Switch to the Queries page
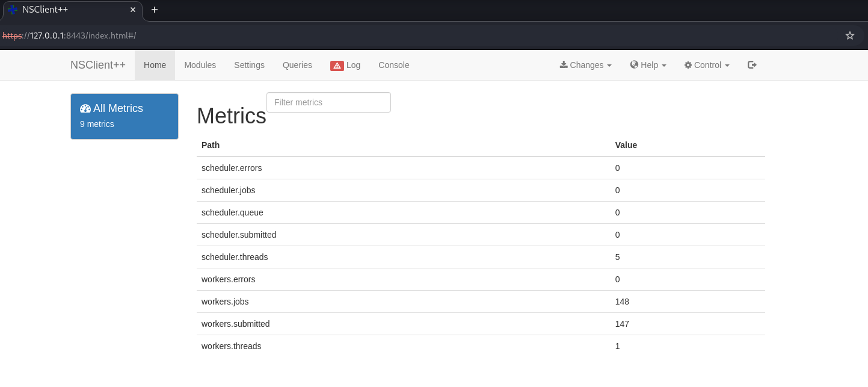 297,65
